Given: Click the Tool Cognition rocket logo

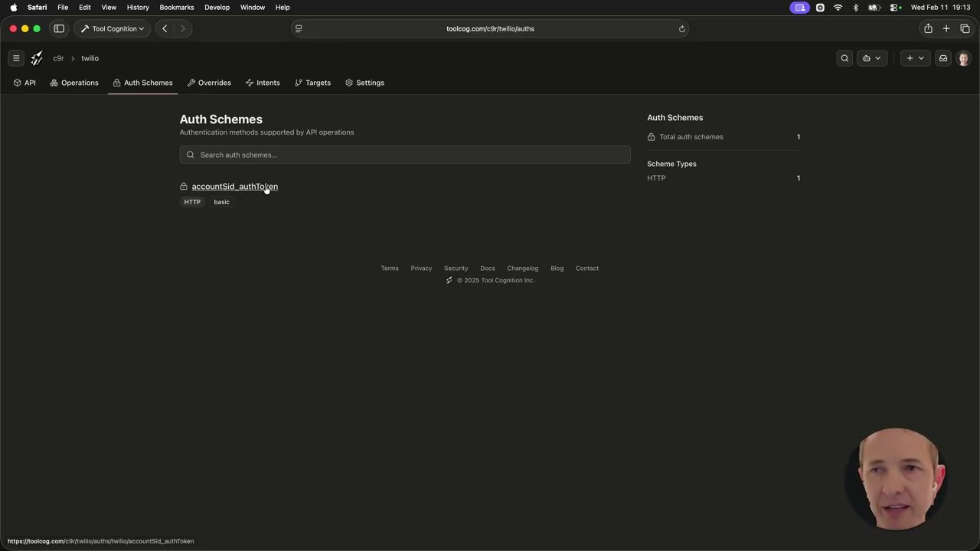Looking at the screenshot, I should (x=37, y=58).
